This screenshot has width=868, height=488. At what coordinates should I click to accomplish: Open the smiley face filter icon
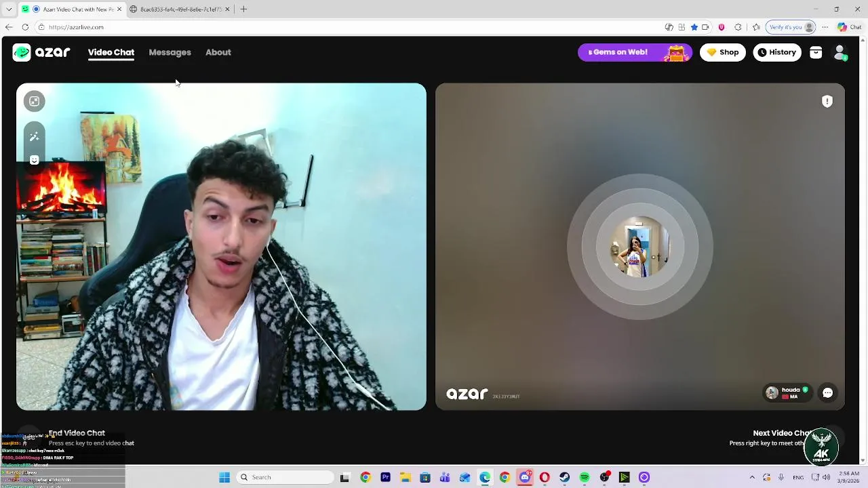click(34, 160)
